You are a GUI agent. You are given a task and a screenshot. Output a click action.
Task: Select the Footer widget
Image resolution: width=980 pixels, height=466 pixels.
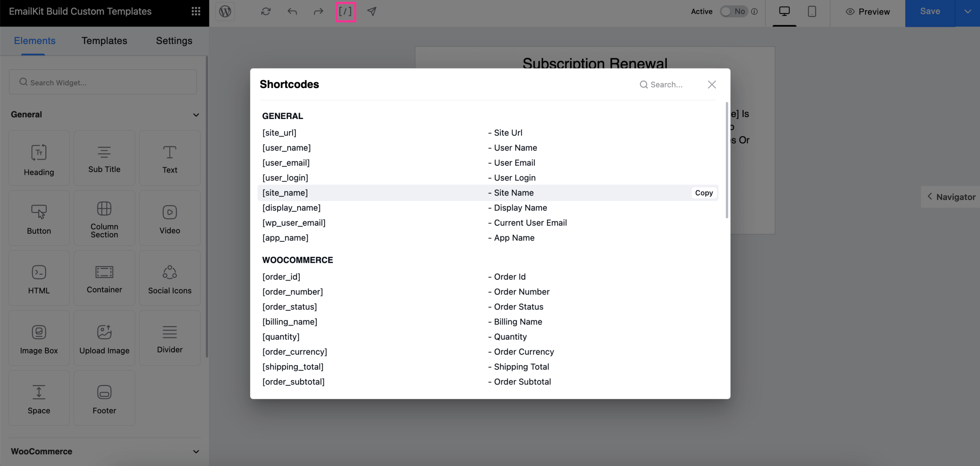click(x=104, y=398)
